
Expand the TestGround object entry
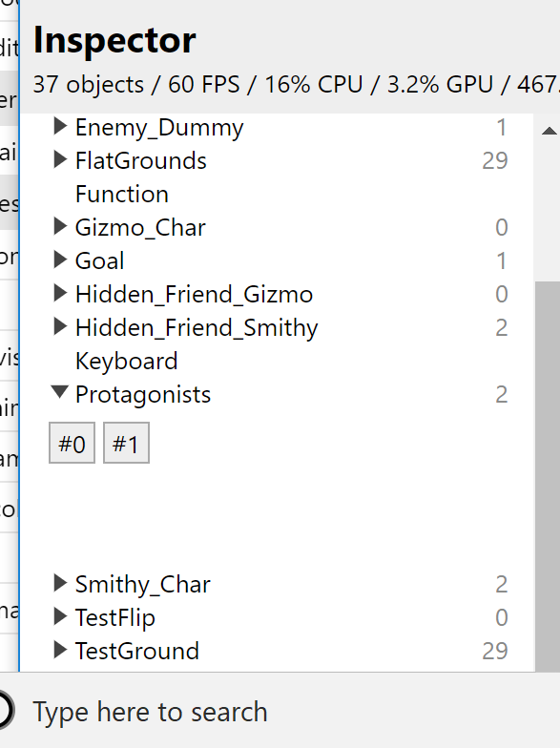coord(60,650)
